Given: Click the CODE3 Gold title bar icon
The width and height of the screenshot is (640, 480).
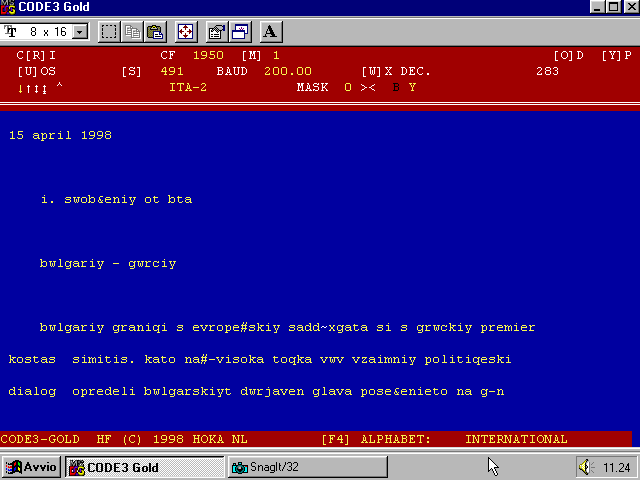Looking at the screenshot, I should [x=9, y=7].
